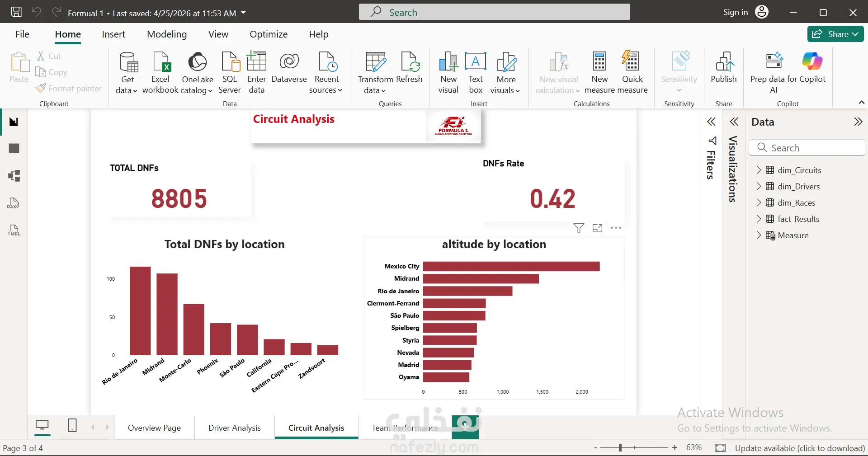Expand the Visualizations pane

(x=734, y=122)
